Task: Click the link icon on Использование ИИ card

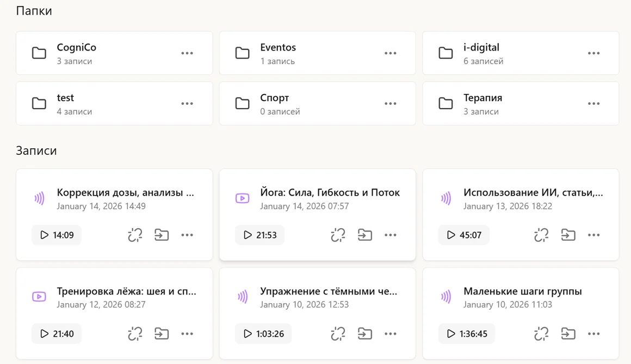Action: point(541,235)
